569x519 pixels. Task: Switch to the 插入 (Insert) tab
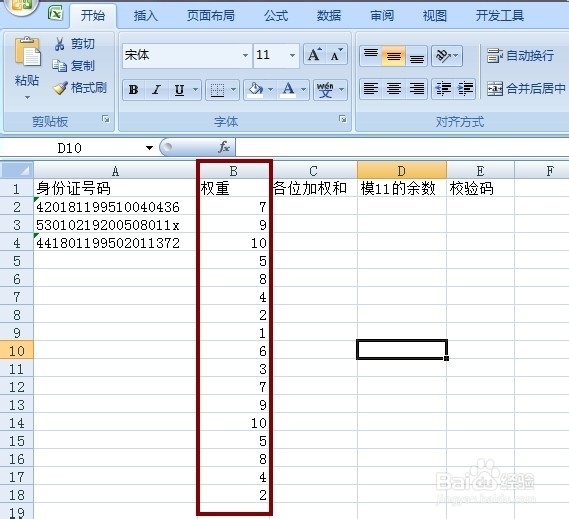point(146,16)
